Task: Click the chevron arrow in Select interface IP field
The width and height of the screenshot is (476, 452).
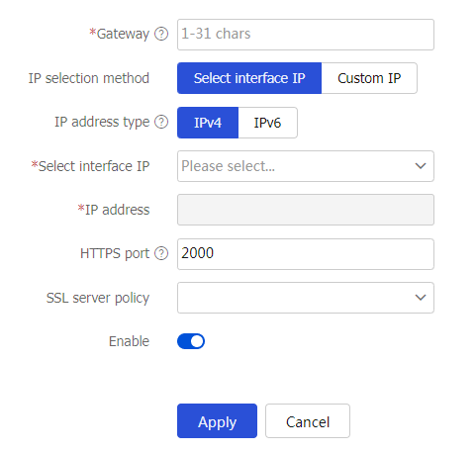Action: tap(421, 166)
